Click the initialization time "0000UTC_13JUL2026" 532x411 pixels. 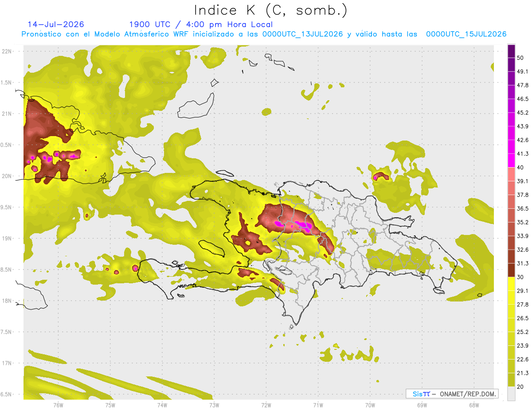(x=302, y=34)
